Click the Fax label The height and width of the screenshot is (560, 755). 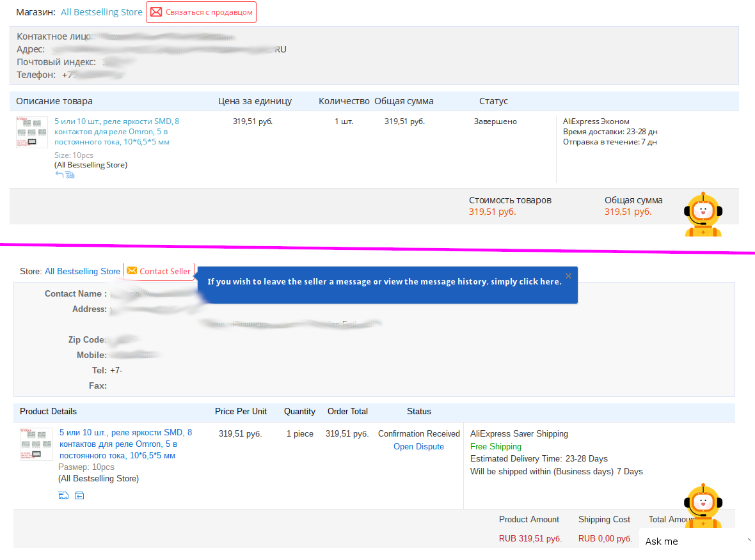(x=98, y=386)
